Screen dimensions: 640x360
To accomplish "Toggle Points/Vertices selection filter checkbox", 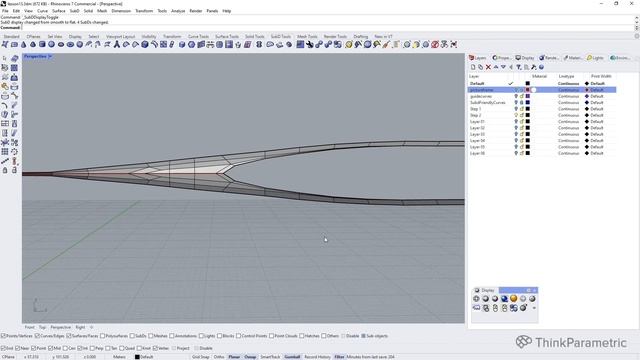I will (3, 336).
